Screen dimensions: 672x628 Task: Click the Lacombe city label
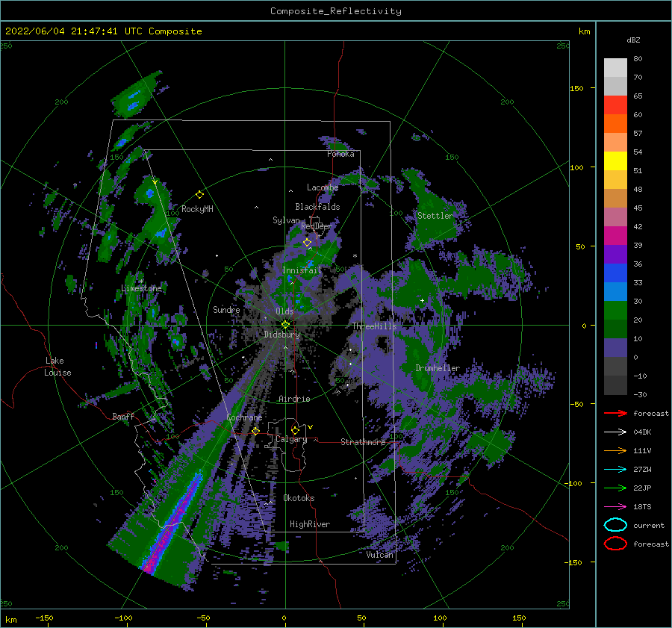coord(323,187)
